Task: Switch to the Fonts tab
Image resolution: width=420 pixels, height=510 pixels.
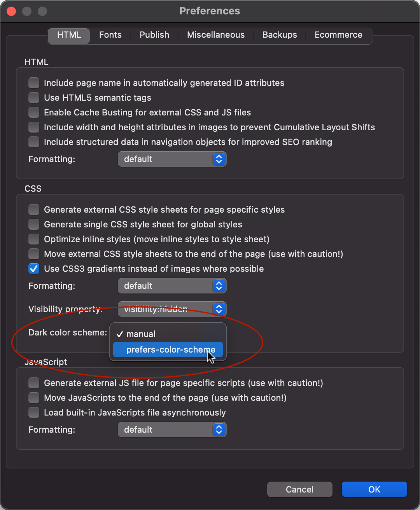Action: coord(110,35)
